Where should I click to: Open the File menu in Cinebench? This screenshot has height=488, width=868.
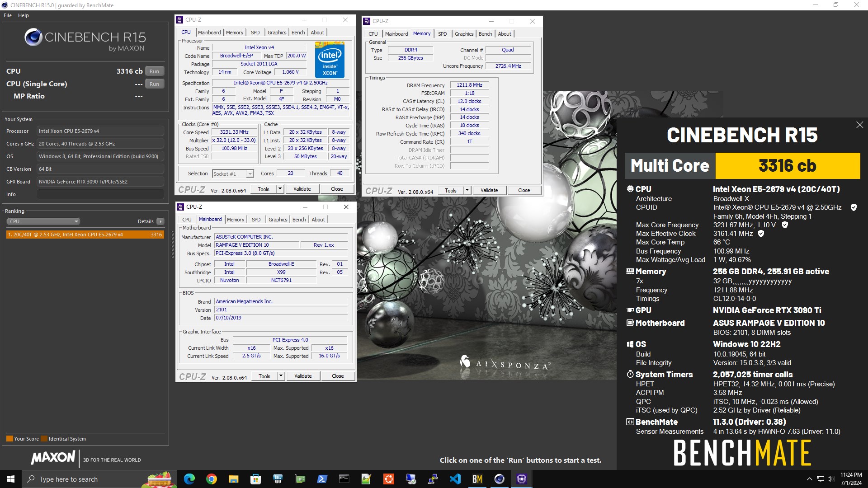(x=8, y=15)
